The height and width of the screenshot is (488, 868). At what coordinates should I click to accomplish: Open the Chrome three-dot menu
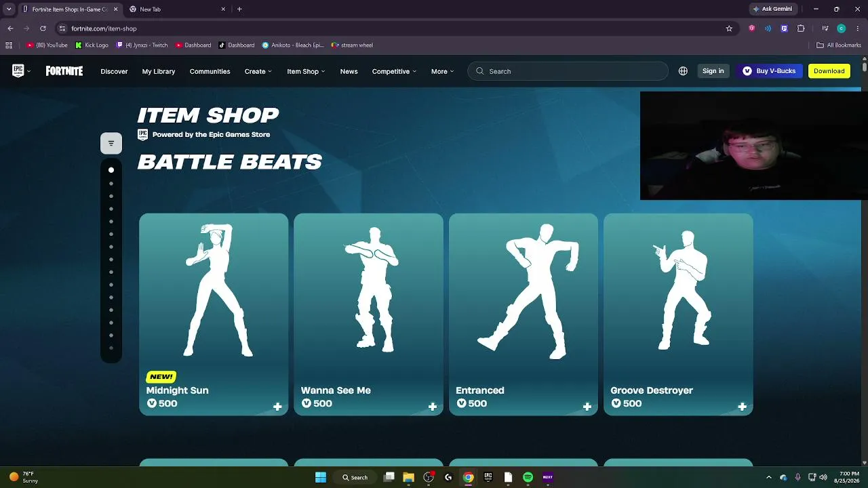[858, 28]
